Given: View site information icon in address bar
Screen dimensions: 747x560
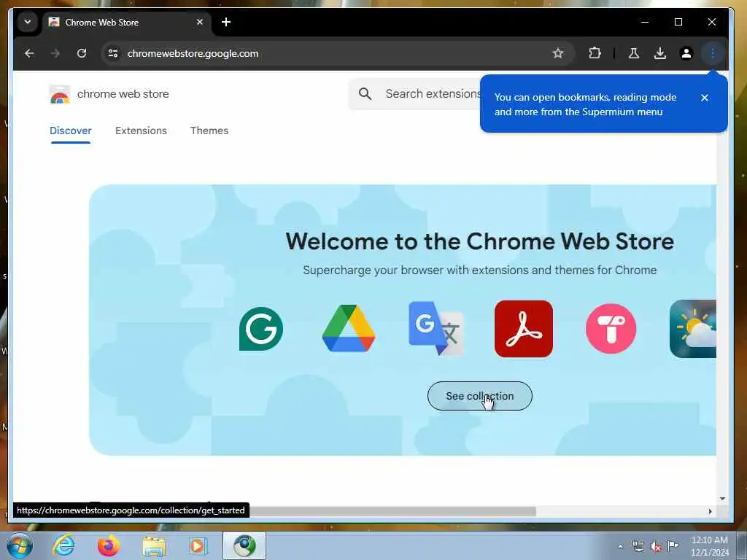Looking at the screenshot, I should click(113, 53).
